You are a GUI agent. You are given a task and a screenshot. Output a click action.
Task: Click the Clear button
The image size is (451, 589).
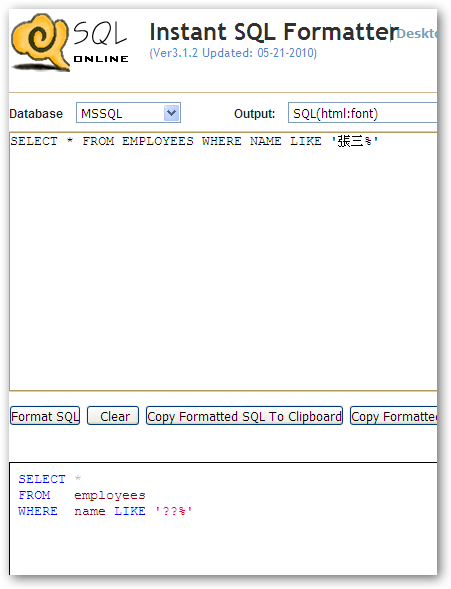coord(113,416)
